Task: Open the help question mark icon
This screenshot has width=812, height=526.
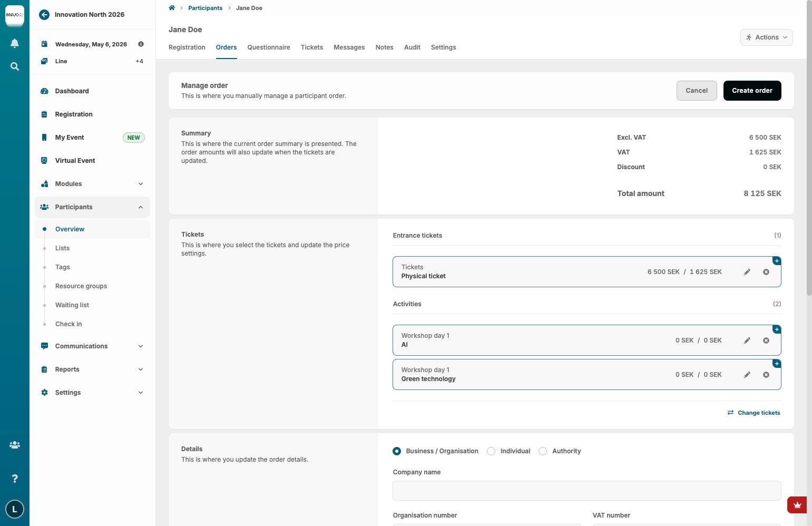Action: (15, 479)
